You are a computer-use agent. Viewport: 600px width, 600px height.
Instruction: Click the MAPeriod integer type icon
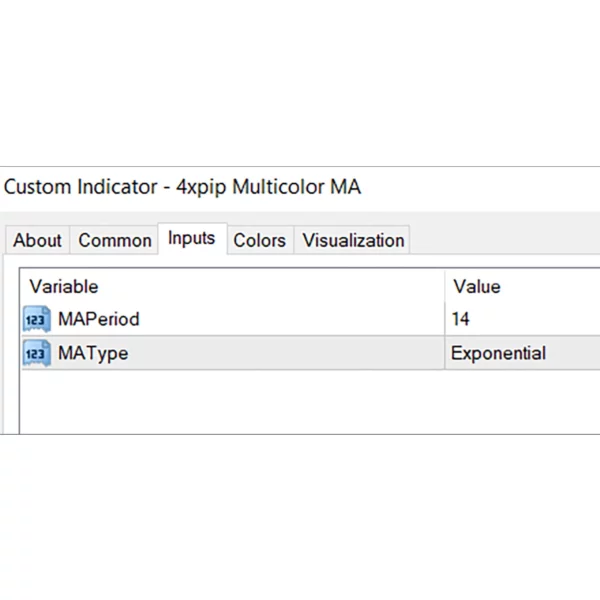click(x=36, y=320)
